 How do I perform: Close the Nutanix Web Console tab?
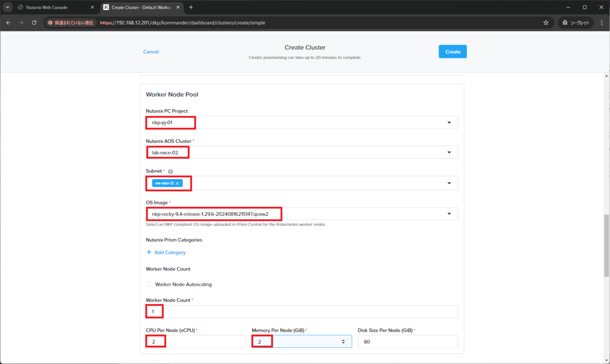pyautogui.click(x=92, y=8)
